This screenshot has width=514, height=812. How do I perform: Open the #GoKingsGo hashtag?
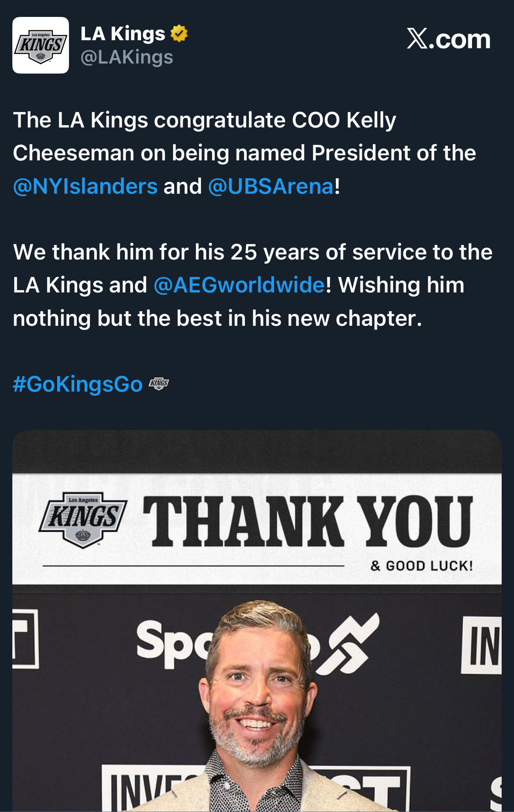click(78, 384)
